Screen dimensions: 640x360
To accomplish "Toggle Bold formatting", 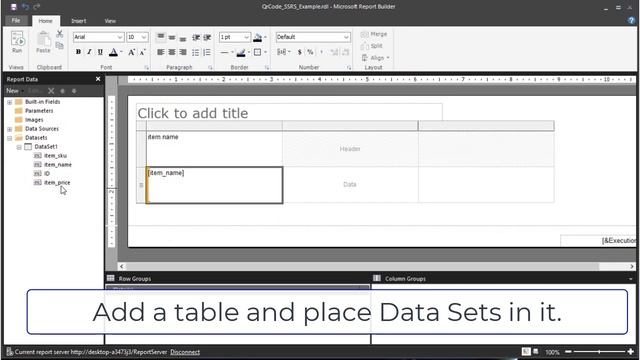I will 78,52.
